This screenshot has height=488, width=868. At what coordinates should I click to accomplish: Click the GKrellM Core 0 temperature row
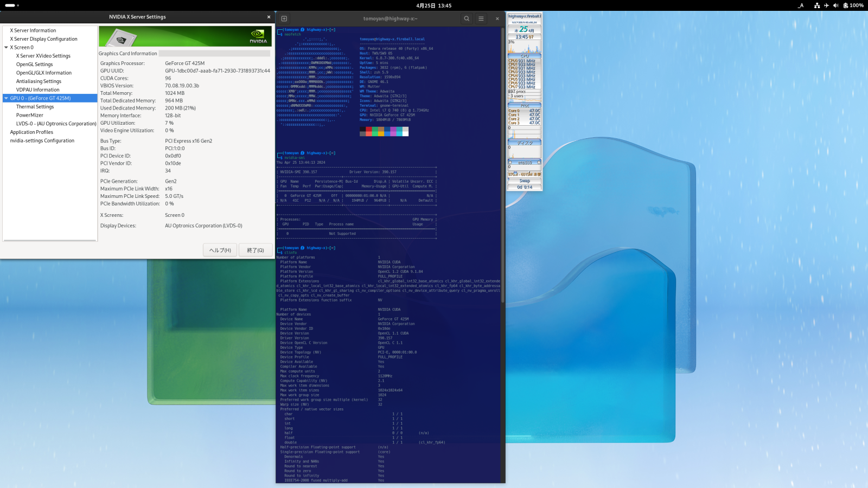pyautogui.click(x=525, y=111)
